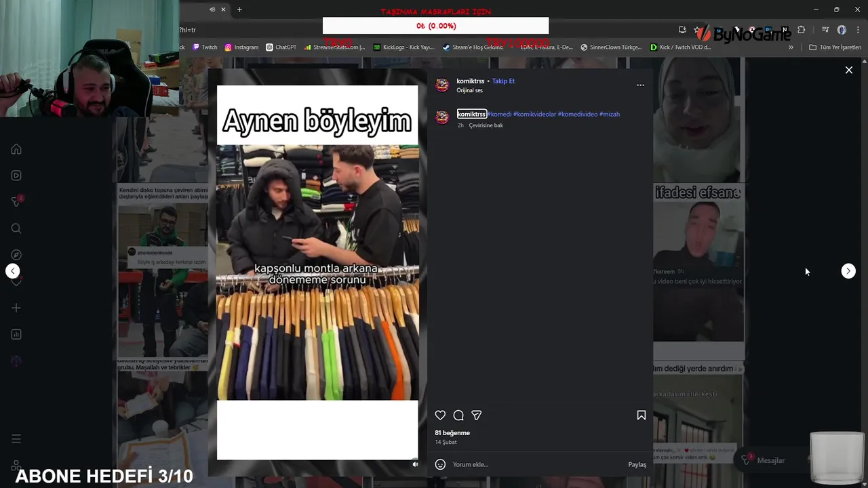Viewport: 868px width, 488px height.
Task: Open direct messages sidebar icon
Action: [x=16, y=201]
